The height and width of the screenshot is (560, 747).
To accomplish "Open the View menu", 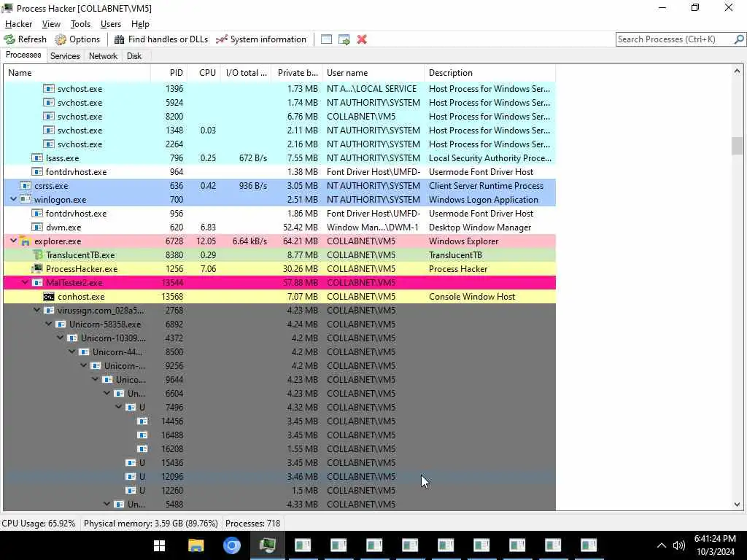I will pyautogui.click(x=51, y=24).
